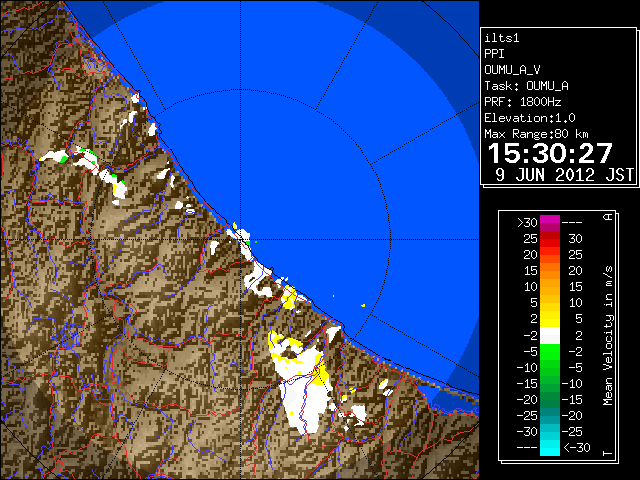Click the "OUMU_A_V" product name
640x480 pixels.
coord(512,70)
